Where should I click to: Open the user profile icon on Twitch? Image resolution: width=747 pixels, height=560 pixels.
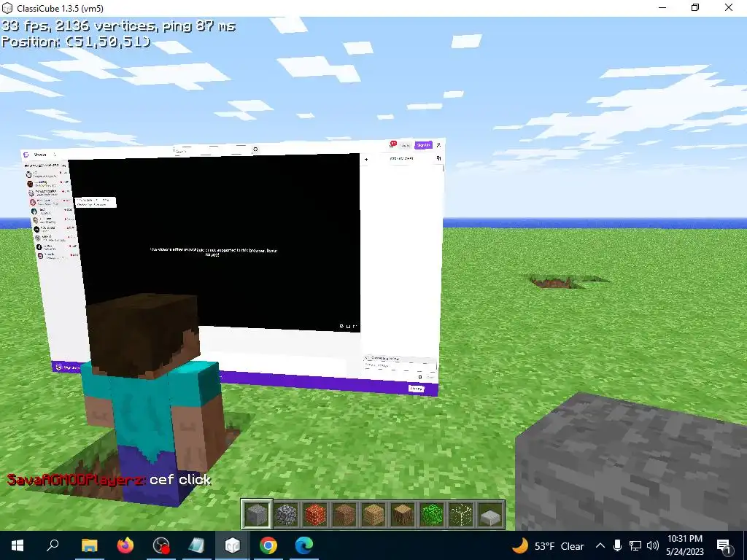(438, 145)
